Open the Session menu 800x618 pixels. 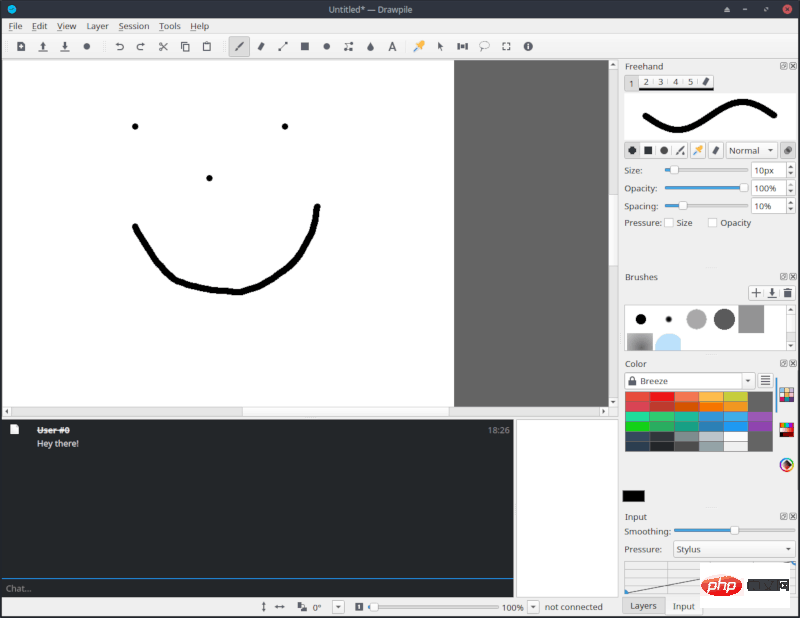(x=134, y=26)
